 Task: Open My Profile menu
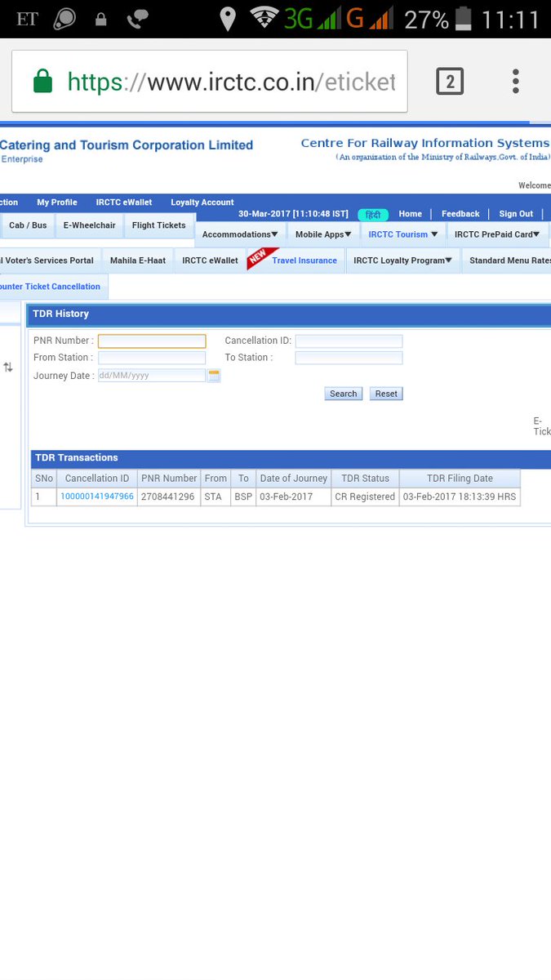57,203
